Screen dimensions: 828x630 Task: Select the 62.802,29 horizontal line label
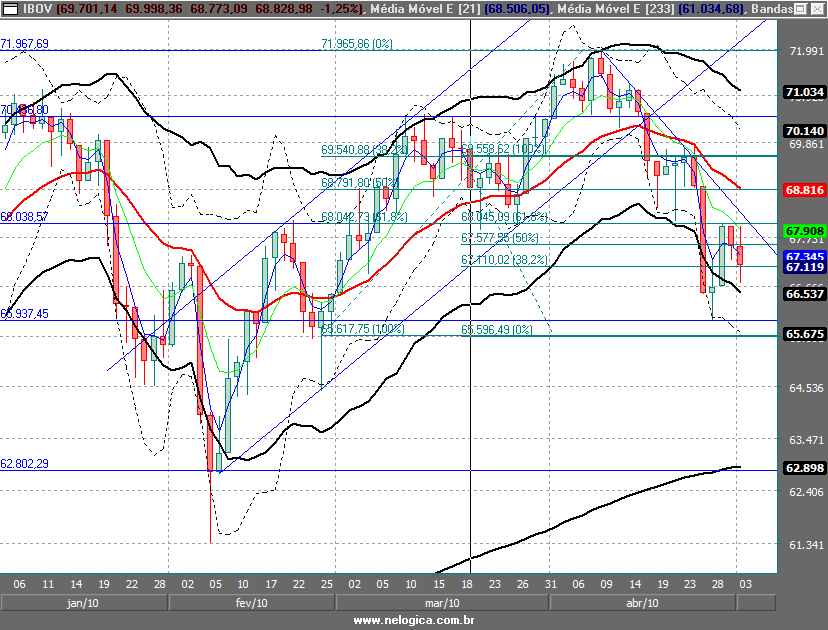tap(24, 464)
